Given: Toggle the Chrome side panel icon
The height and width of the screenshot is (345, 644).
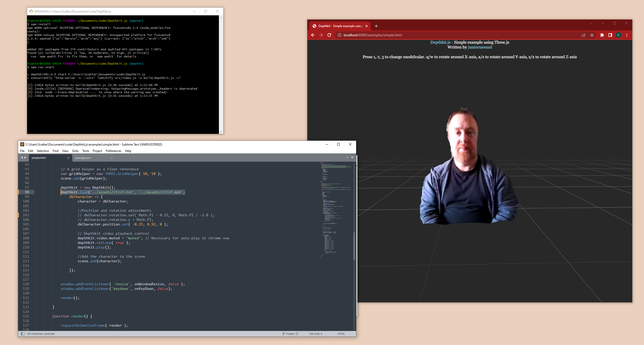Looking at the screenshot, I should point(610,35).
